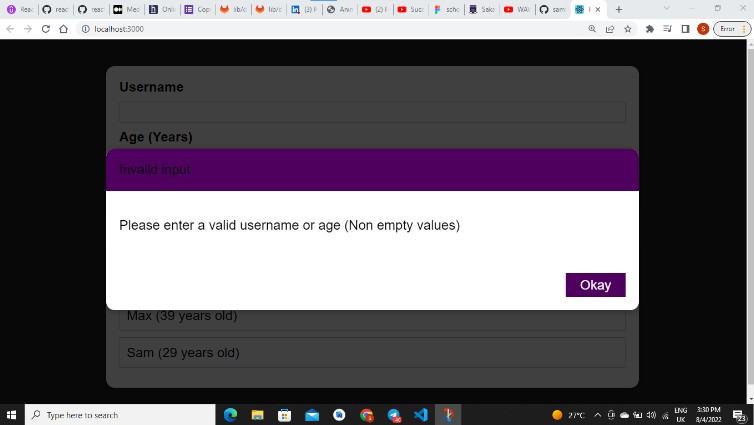Click the Okay button in the dialog
This screenshot has width=754, height=425.
coord(595,285)
